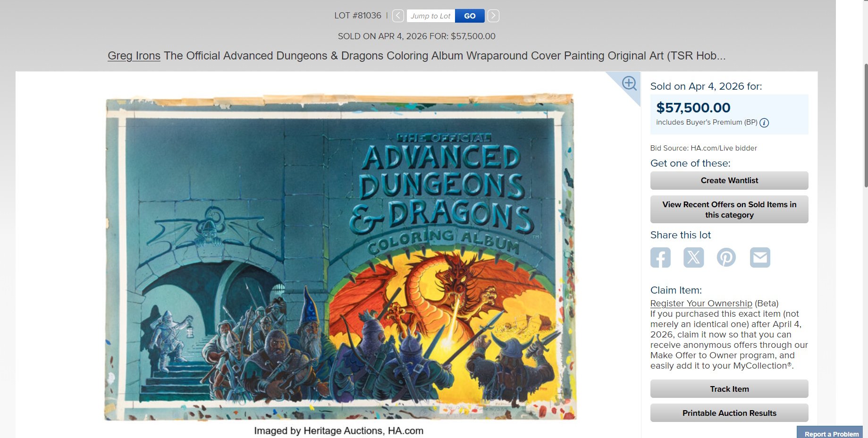Click the Track Item button
868x438 pixels.
729,389
